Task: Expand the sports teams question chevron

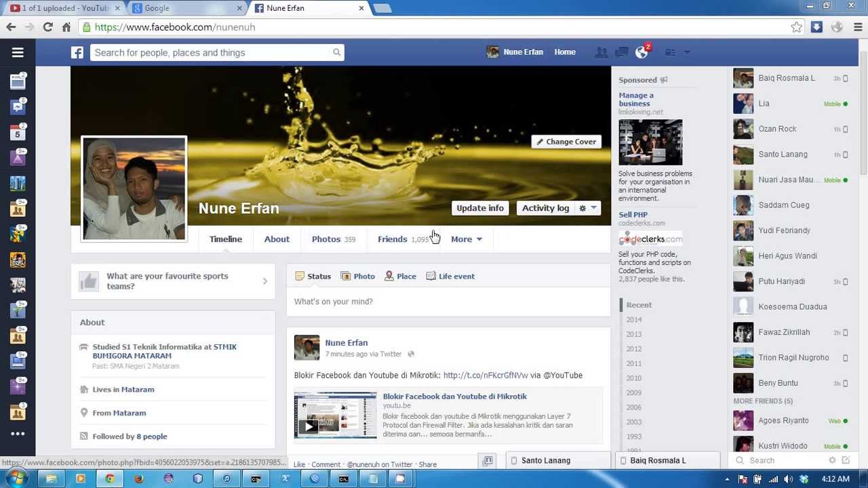Action: point(265,281)
